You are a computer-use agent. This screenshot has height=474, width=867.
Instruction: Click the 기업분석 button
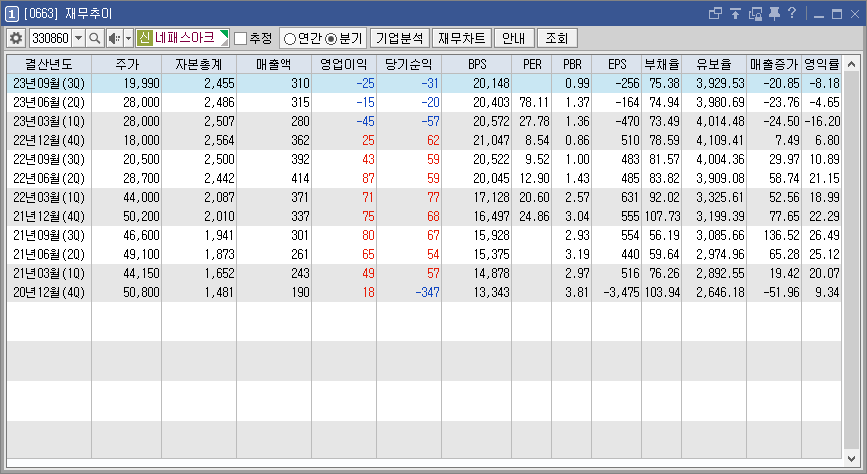coord(400,38)
